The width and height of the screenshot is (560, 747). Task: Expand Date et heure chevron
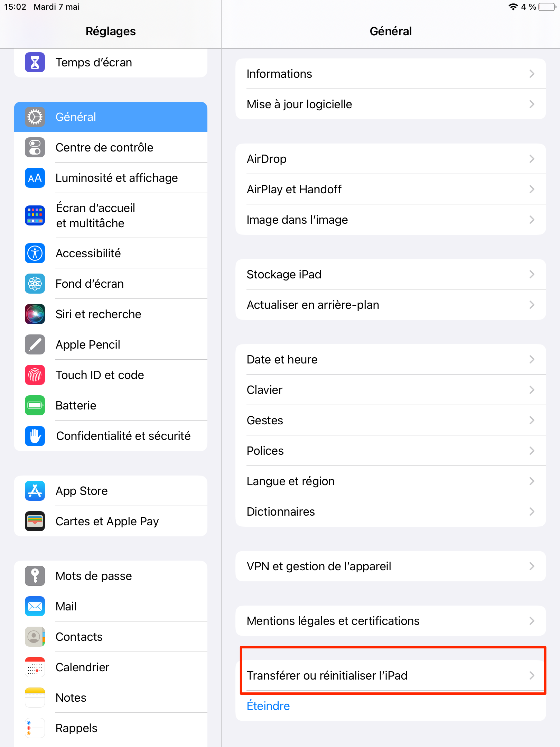pos(532,359)
